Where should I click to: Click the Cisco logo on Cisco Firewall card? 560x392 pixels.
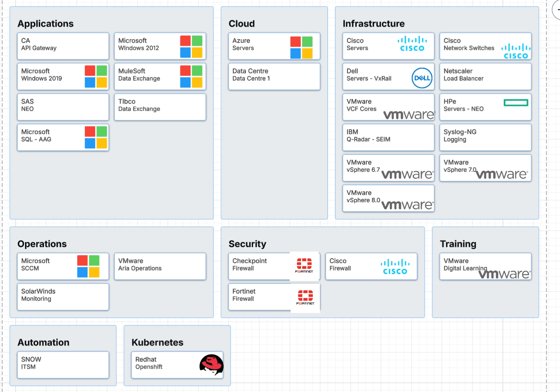pyautogui.click(x=395, y=267)
